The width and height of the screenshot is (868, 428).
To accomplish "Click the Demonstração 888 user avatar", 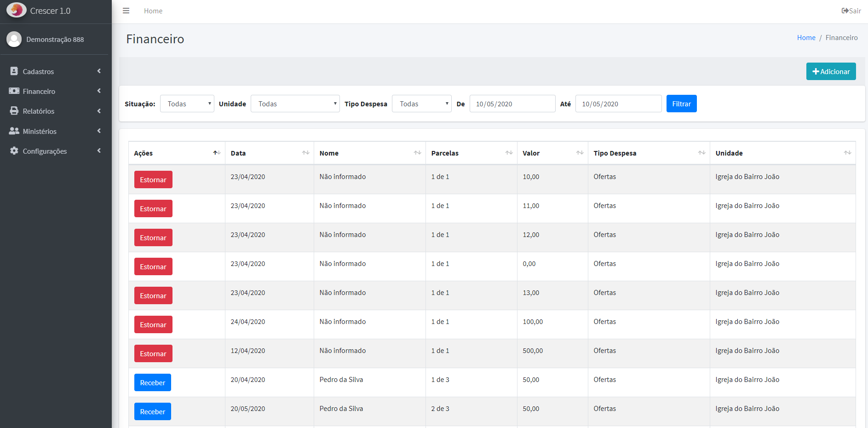I will pyautogui.click(x=14, y=40).
